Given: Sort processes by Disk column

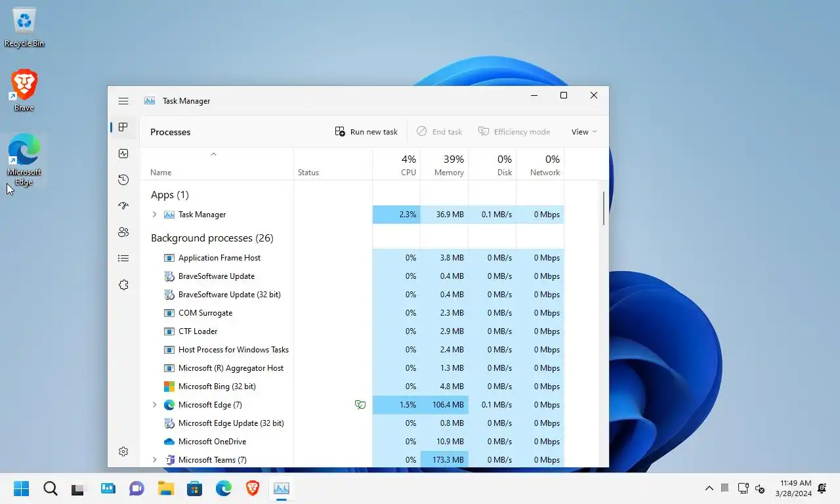Looking at the screenshot, I should 492,164.
